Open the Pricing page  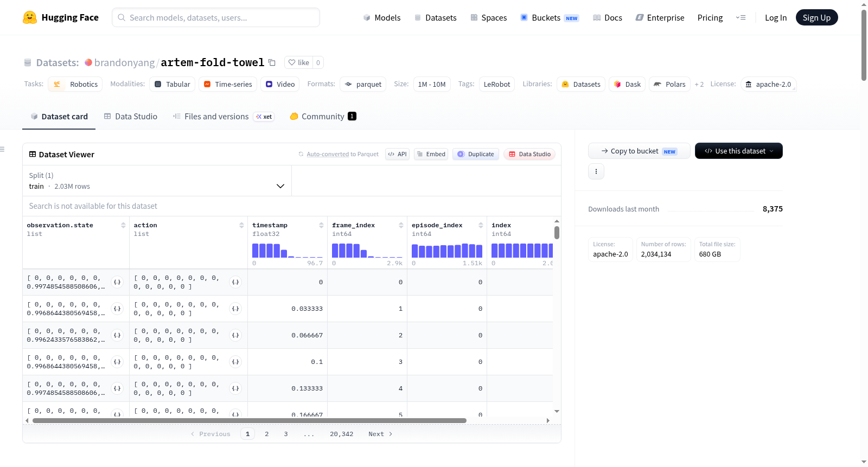710,17
